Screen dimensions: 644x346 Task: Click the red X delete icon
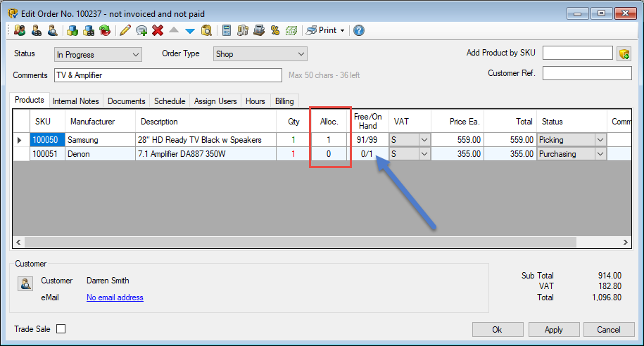[x=158, y=30]
